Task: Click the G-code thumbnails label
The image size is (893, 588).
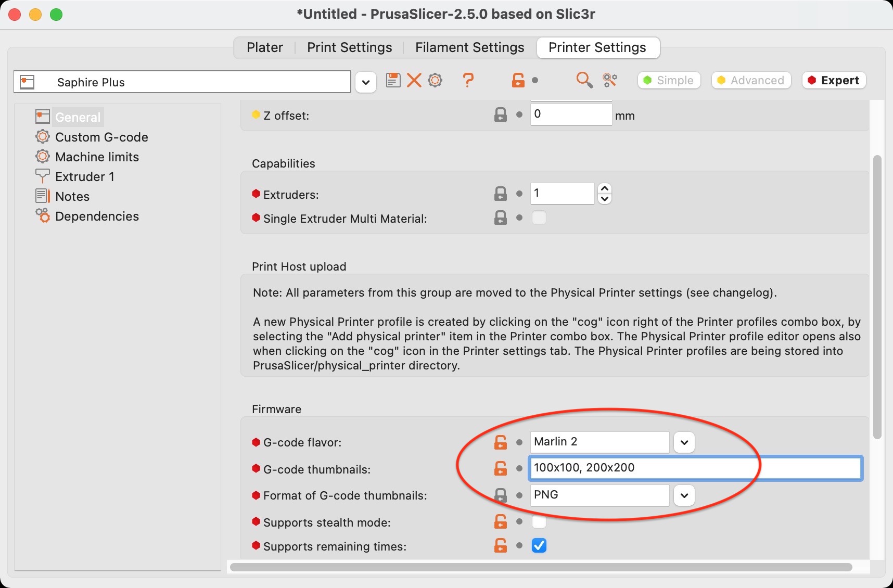Action: coord(317,469)
